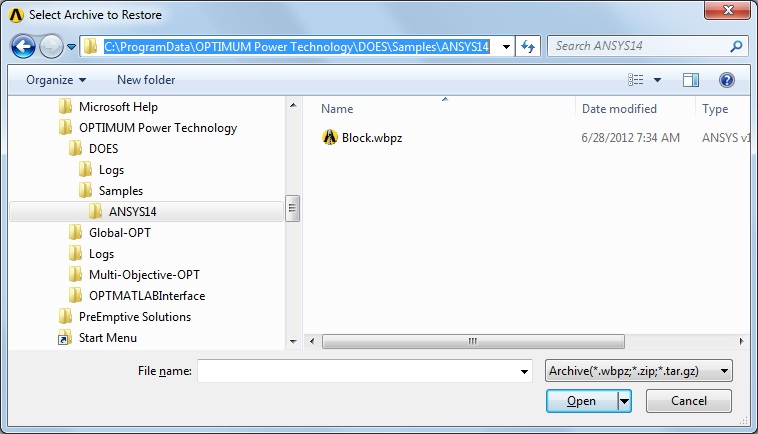Select the Samples folder
The width and height of the screenshot is (758, 434).
pyautogui.click(x=121, y=191)
